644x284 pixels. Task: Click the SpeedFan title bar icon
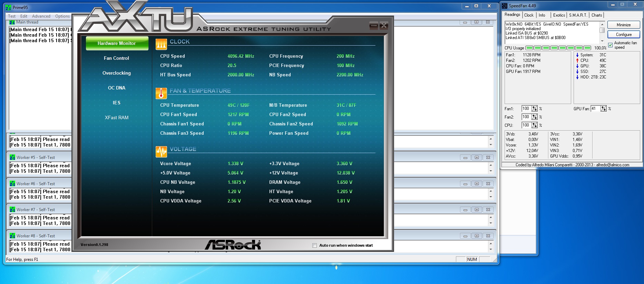(x=505, y=6)
